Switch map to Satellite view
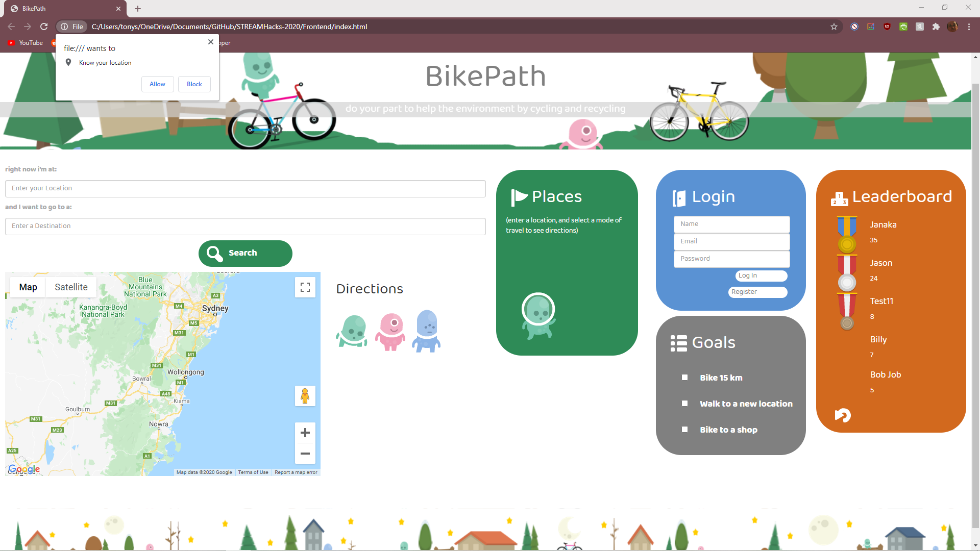 pyautogui.click(x=71, y=287)
